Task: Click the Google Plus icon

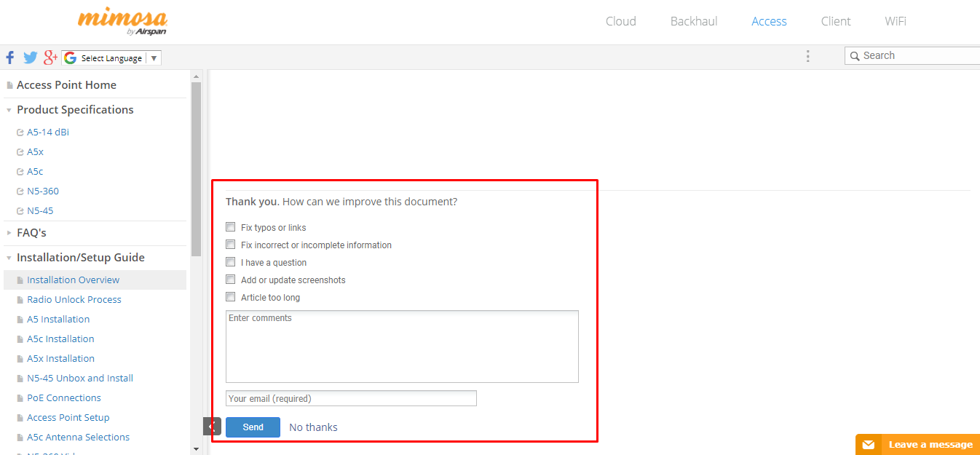Action: (50, 58)
